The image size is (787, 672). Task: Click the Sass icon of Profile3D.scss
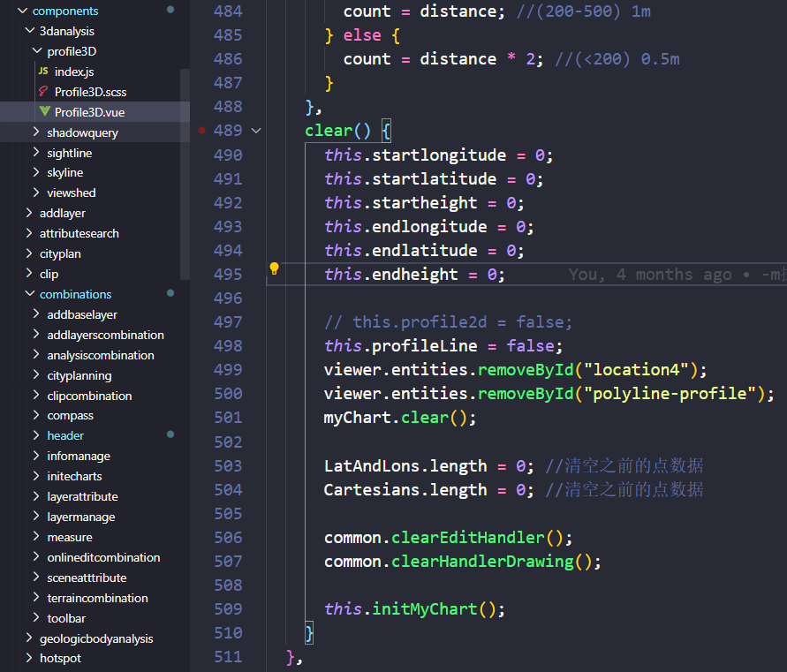pyautogui.click(x=43, y=91)
